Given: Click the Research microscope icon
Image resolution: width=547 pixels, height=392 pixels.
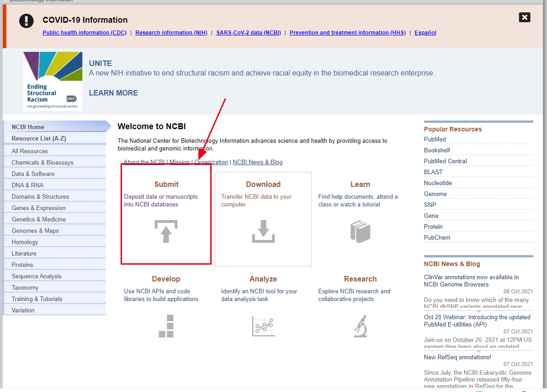Looking at the screenshot, I should [360, 326].
